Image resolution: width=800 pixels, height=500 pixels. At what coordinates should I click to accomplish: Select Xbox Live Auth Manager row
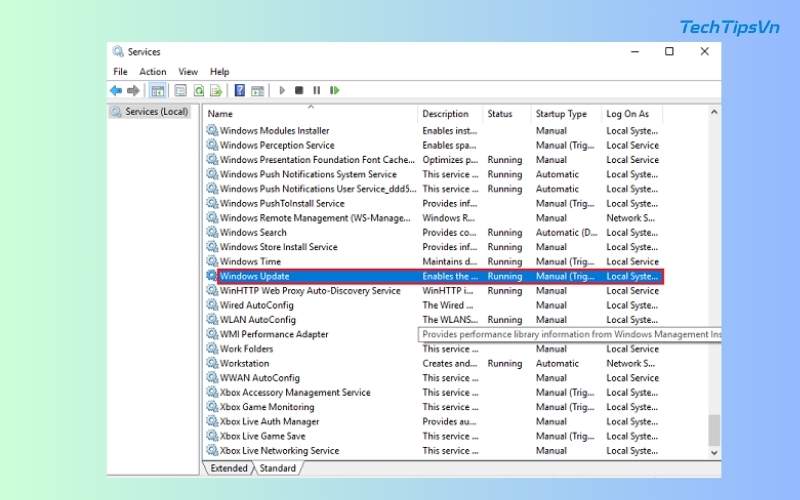(x=434, y=421)
